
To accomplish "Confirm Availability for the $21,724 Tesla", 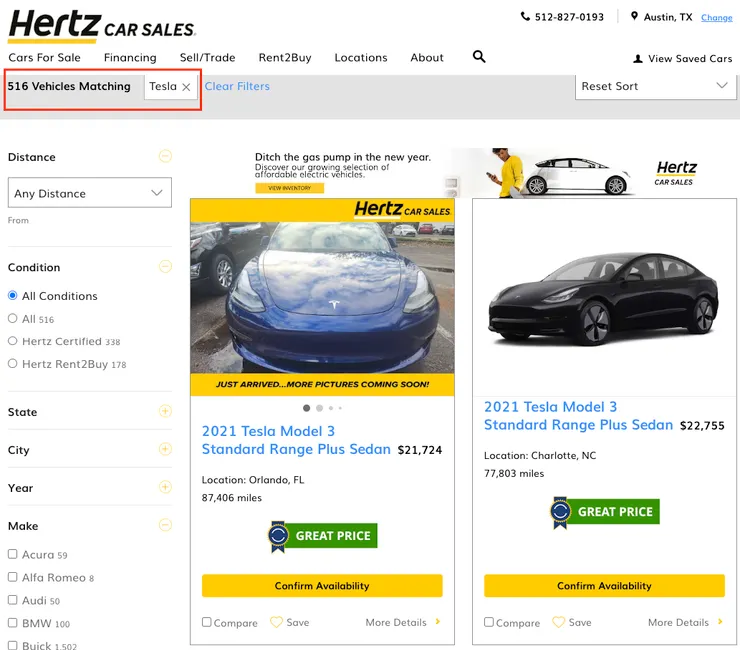I will 322,586.
